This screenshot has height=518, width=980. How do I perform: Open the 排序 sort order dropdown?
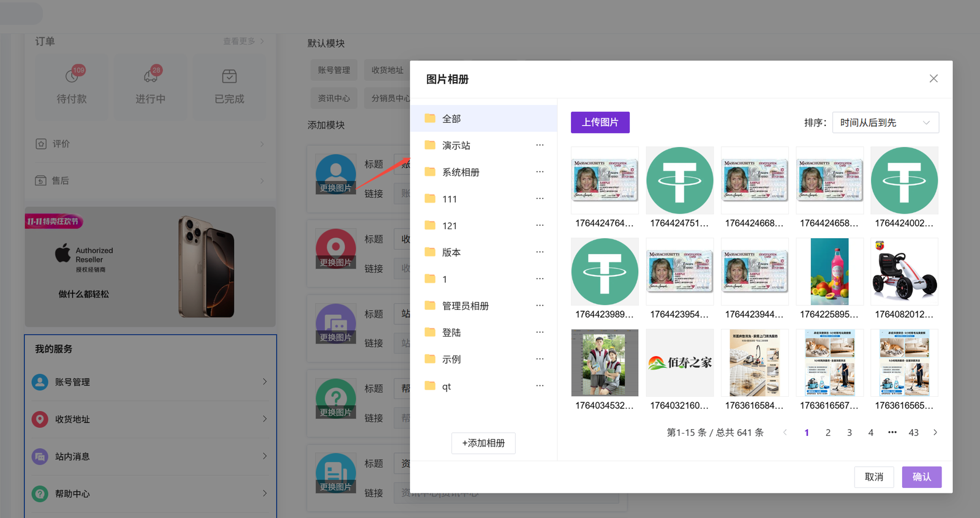pos(885,122)
